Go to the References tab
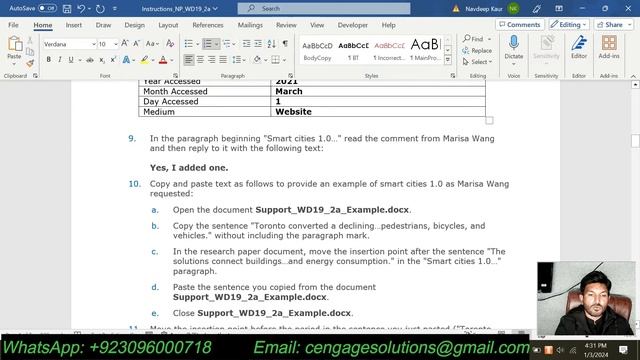 [208, 25]
